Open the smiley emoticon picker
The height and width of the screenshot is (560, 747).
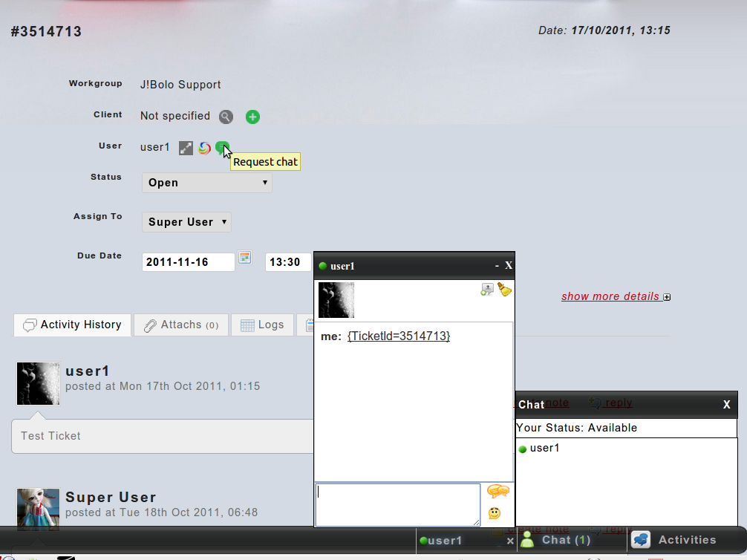pos(494,513)
